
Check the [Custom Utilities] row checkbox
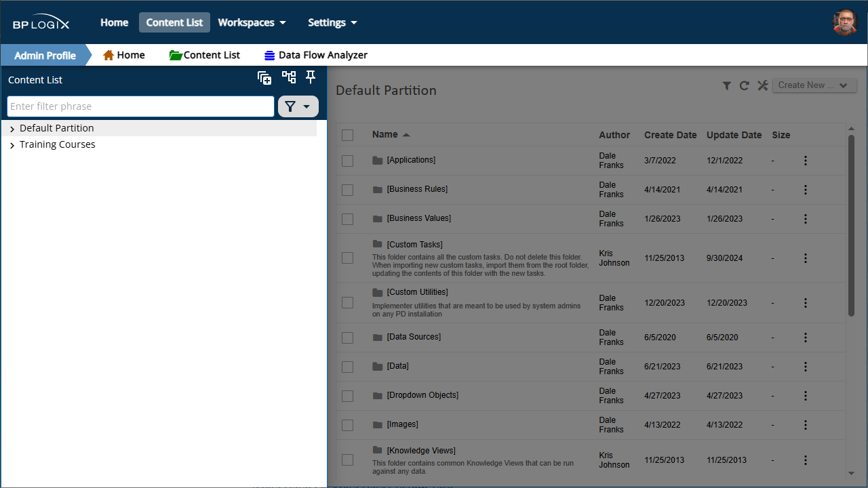click(x=348, y=302)
